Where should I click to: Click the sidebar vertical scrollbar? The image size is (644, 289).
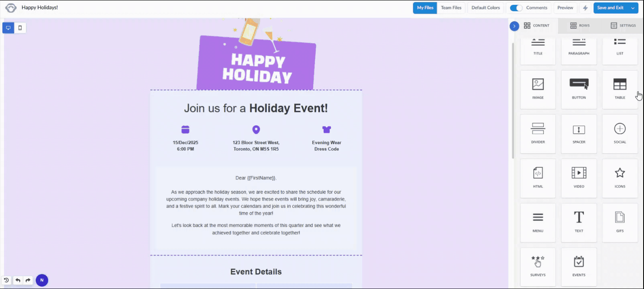513,100
